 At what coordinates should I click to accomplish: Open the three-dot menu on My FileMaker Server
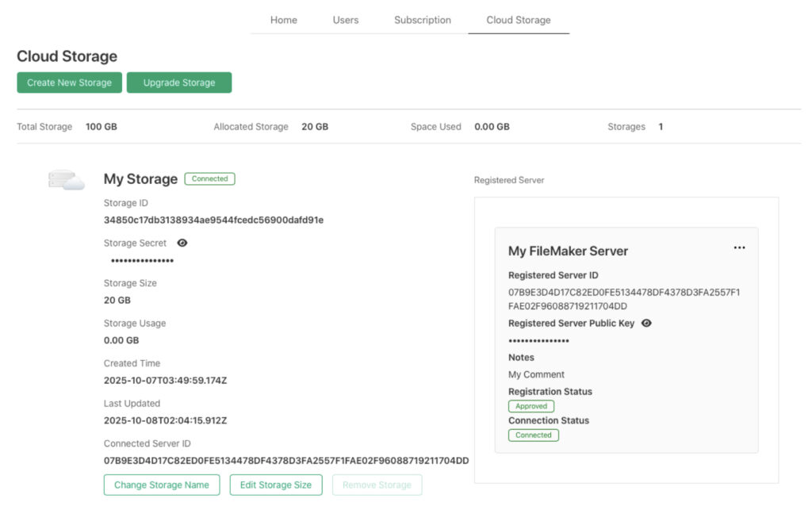pos(739,248)
